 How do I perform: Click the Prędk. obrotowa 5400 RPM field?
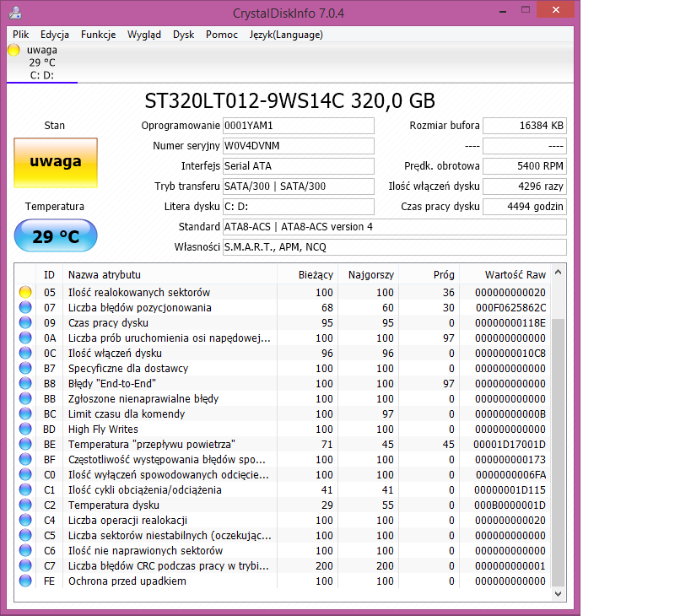coord(525,166)
